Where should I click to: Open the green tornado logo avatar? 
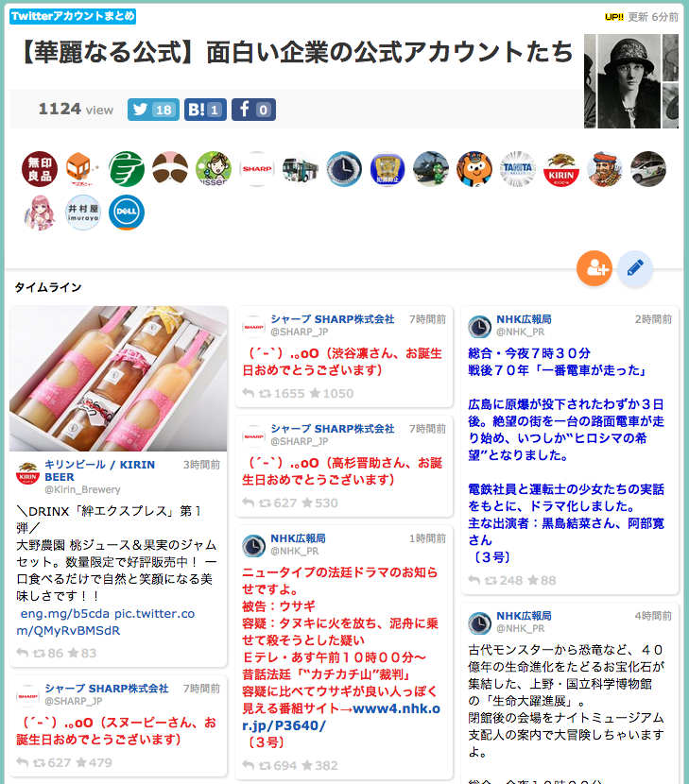click(127, 169)
